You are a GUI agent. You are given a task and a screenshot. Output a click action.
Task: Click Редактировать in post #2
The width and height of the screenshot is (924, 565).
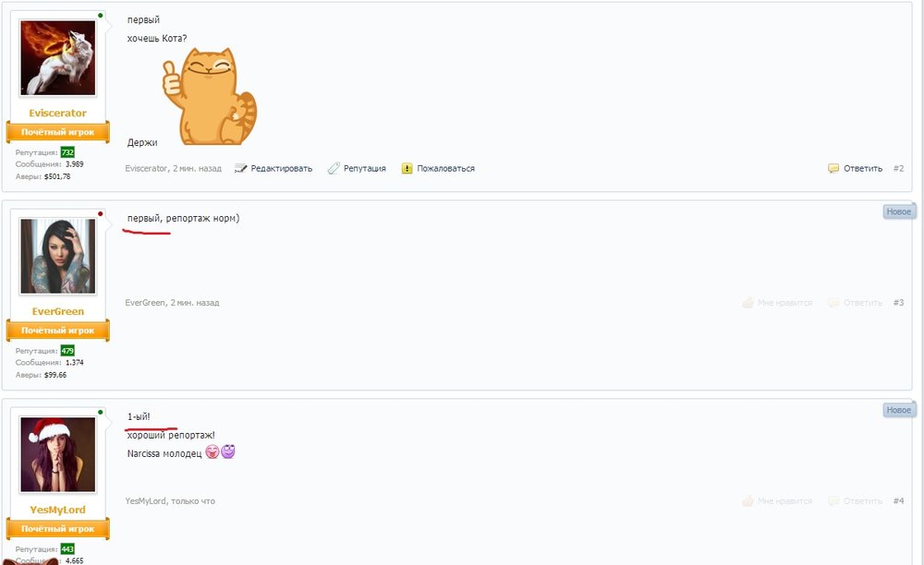coord(282,168)
